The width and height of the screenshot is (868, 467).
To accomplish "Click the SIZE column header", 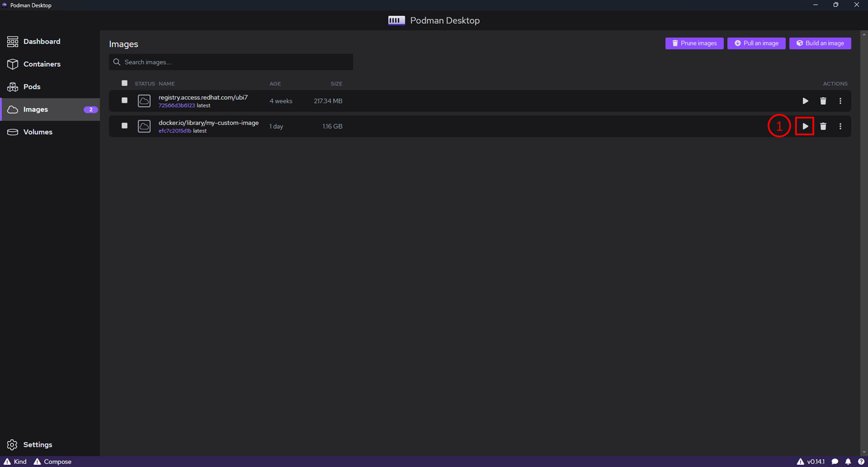I will point(336,84).
